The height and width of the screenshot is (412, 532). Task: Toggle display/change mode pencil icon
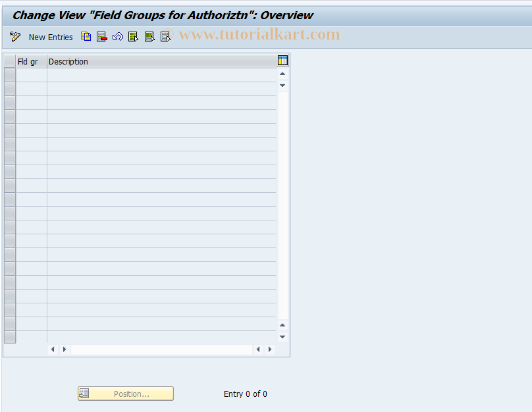point(15,37)
